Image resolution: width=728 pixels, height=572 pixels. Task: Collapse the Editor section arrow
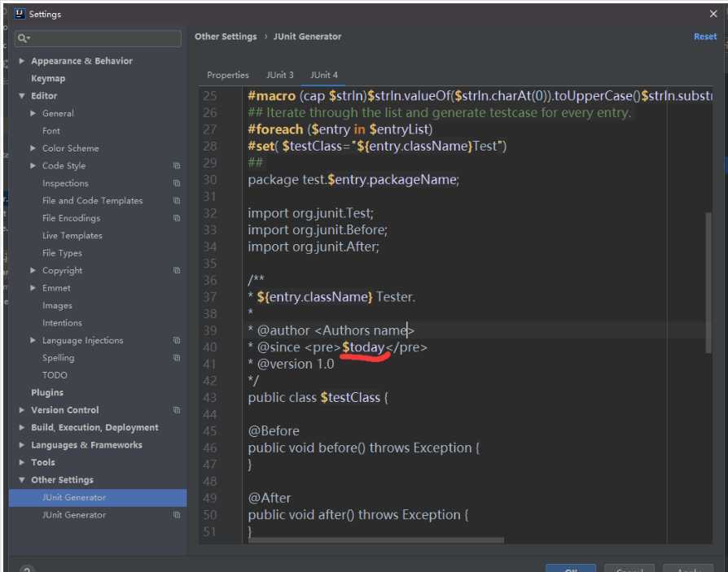pyautogui.click(x=22, y=95)
